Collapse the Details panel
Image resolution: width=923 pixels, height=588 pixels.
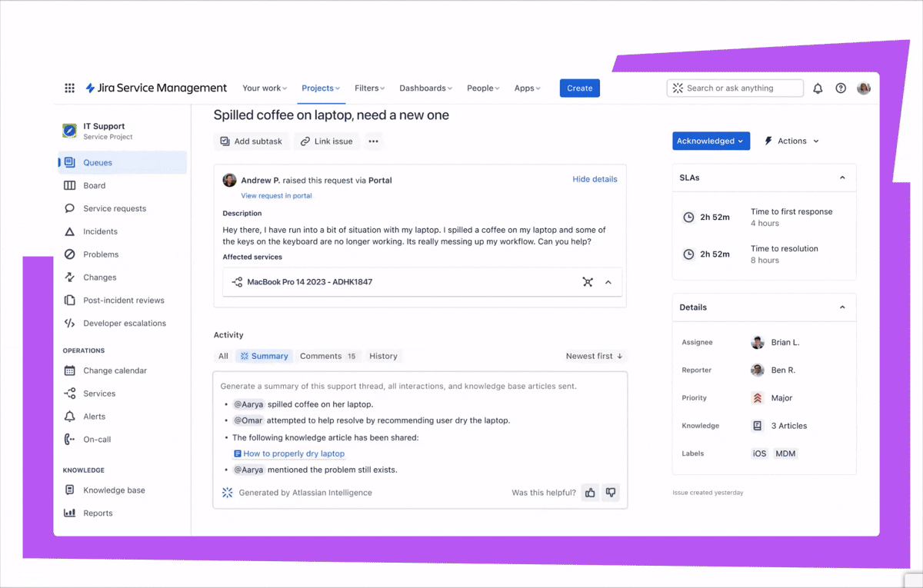(842, 307)
